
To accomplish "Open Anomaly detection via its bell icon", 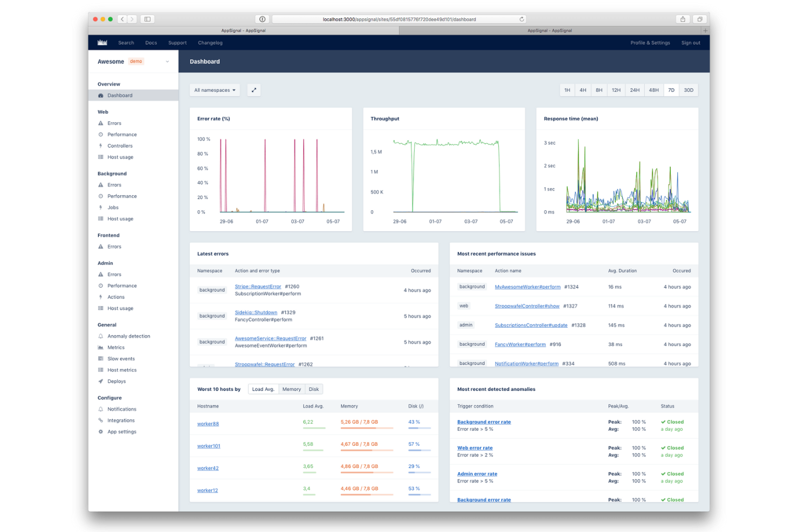I will click(100, 336).
